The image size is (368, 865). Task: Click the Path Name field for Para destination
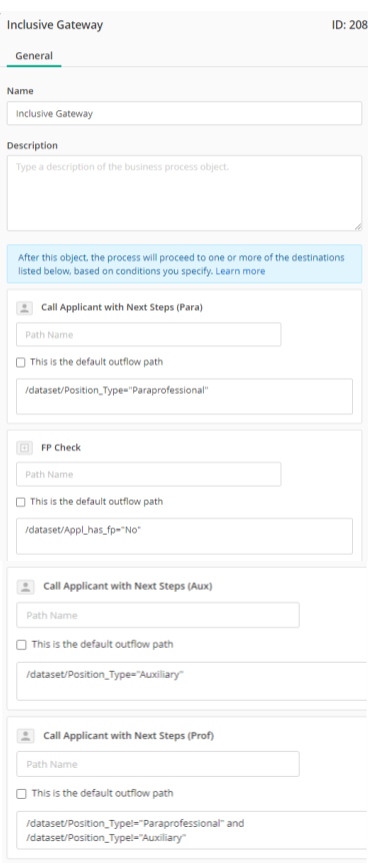(x=148, y=335)
